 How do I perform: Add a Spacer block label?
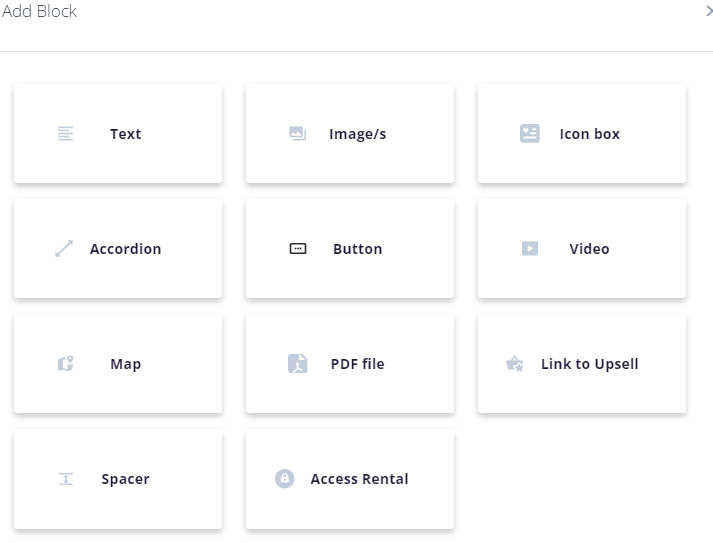[126, 479]
